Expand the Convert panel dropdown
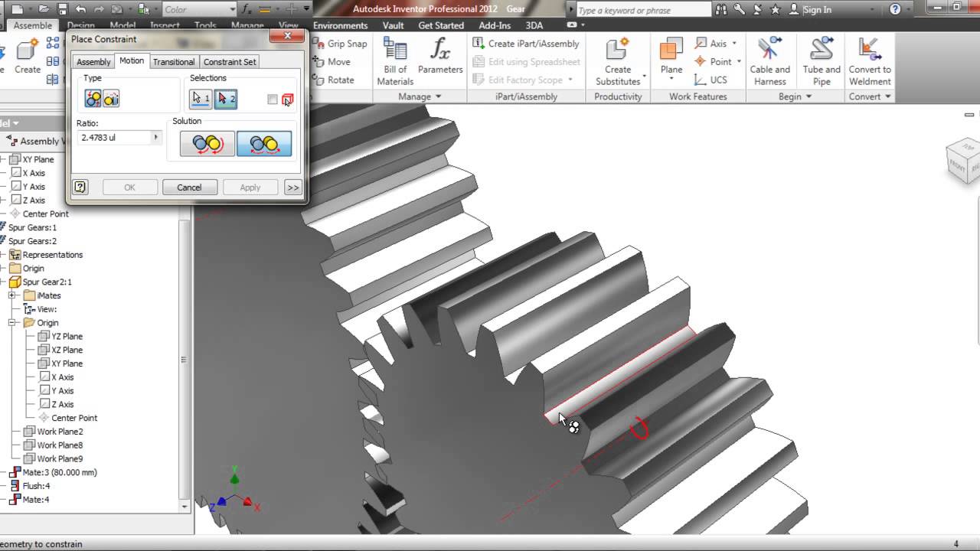The height and width of the screenshot is (551, 980). (x=870, y=96)
